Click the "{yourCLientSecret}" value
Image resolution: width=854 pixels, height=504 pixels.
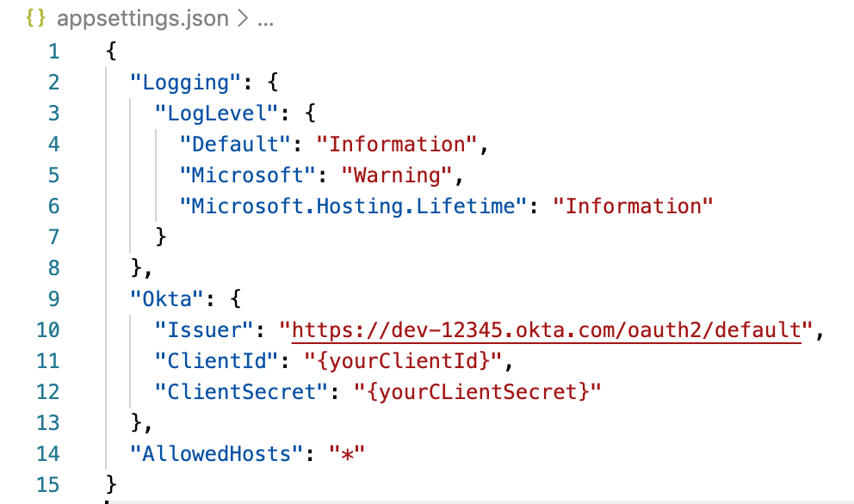(x=478, y=392)
